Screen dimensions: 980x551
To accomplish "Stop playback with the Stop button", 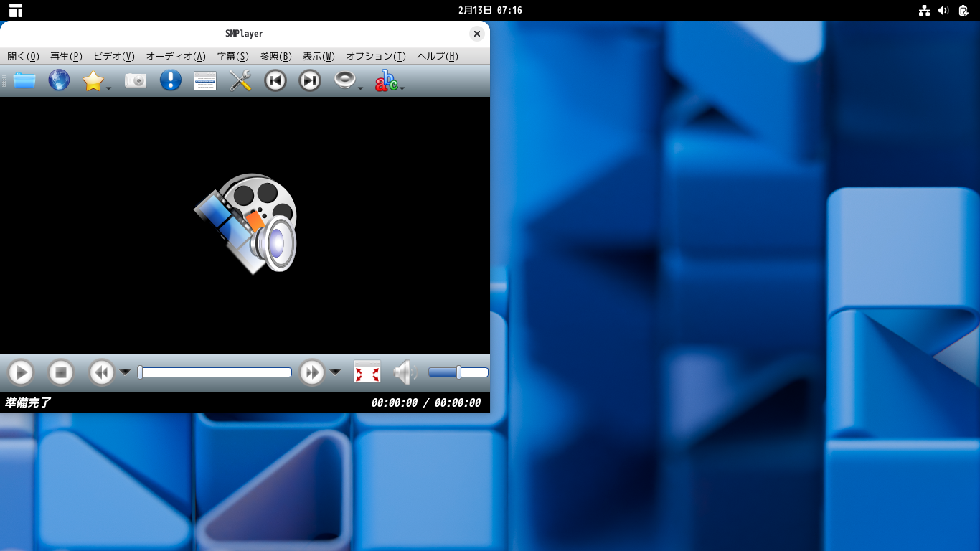I will (x=61, y=372).
